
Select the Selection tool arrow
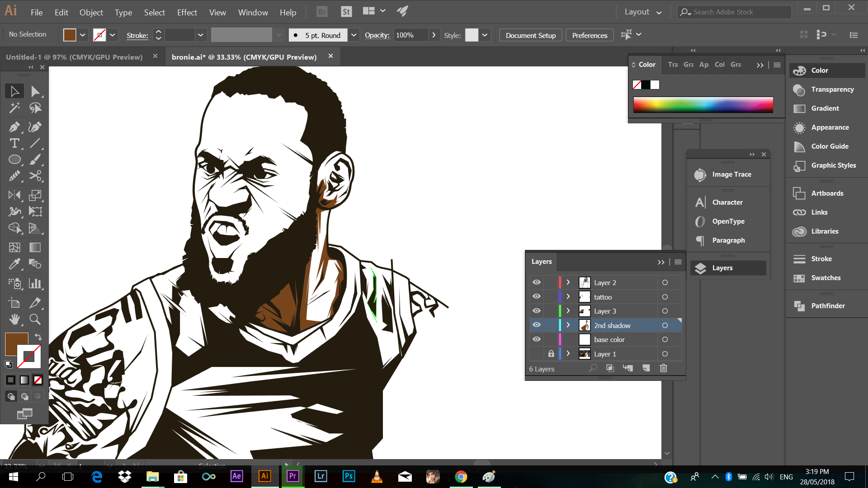click(14, 91)
